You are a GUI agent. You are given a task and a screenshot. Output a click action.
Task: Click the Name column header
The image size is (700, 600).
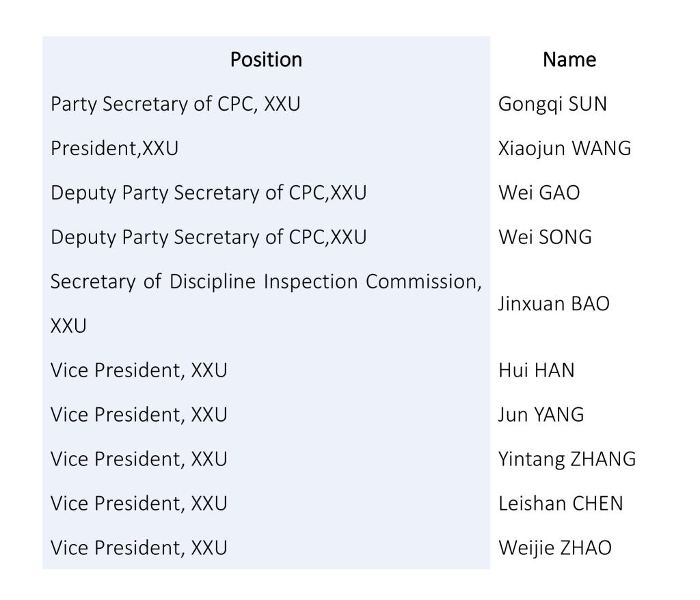569,60
